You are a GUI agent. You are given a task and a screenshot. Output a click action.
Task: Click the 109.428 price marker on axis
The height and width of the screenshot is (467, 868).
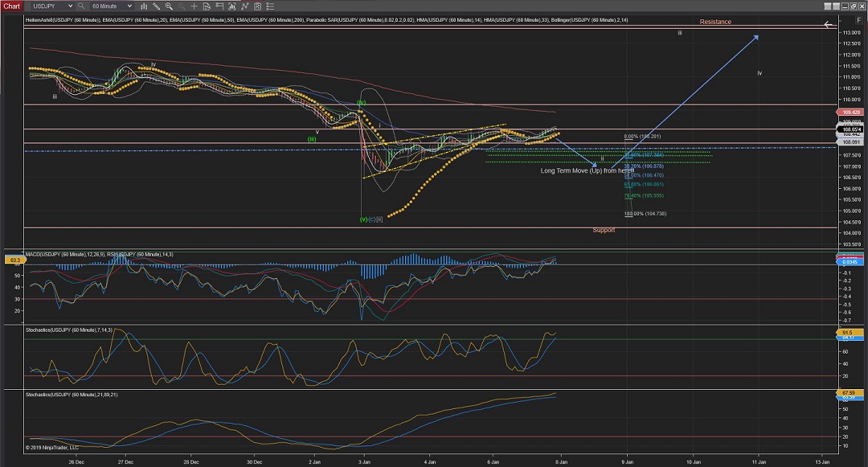coord(849,113)
